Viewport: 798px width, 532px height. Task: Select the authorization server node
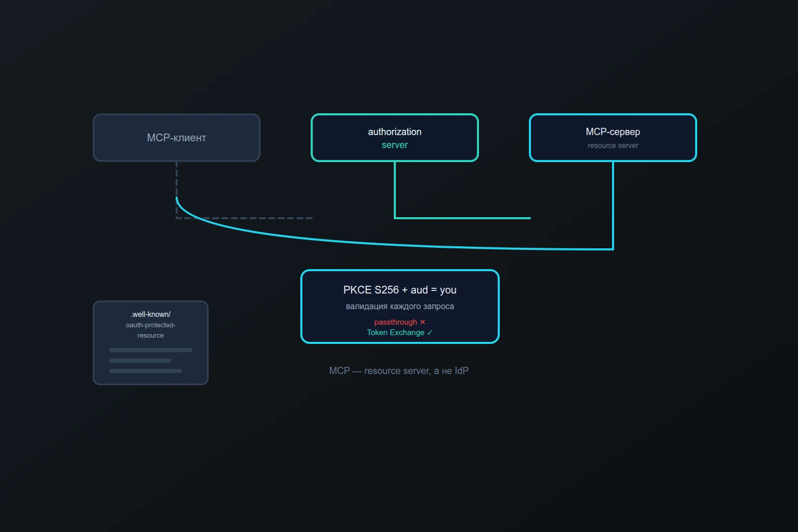[395, 138]
